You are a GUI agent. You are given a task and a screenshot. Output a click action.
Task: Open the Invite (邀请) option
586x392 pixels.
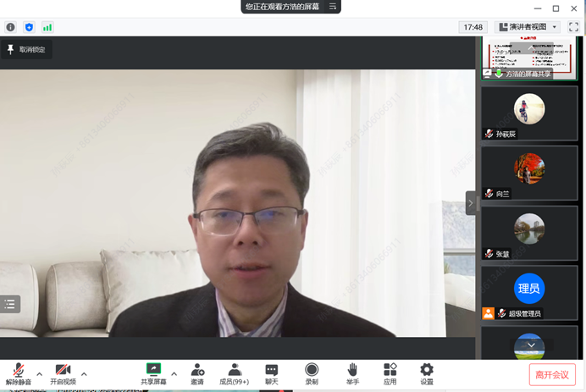coord(196,373)
